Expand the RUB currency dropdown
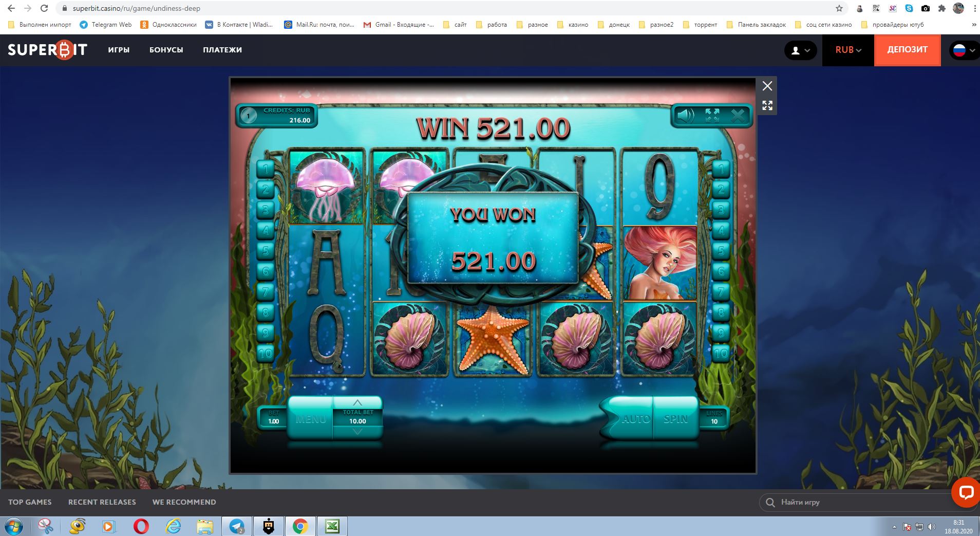 pyautogui.click(x=848, y=50)
